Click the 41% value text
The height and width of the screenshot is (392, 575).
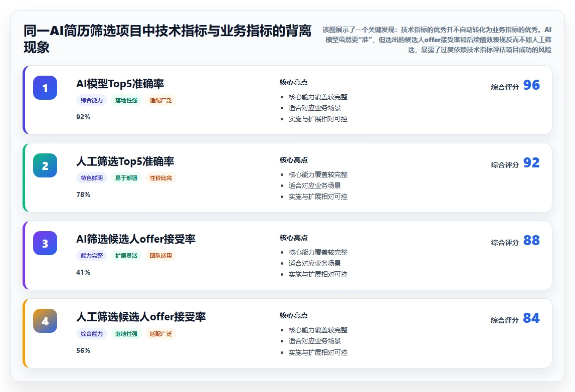point(83,273)
